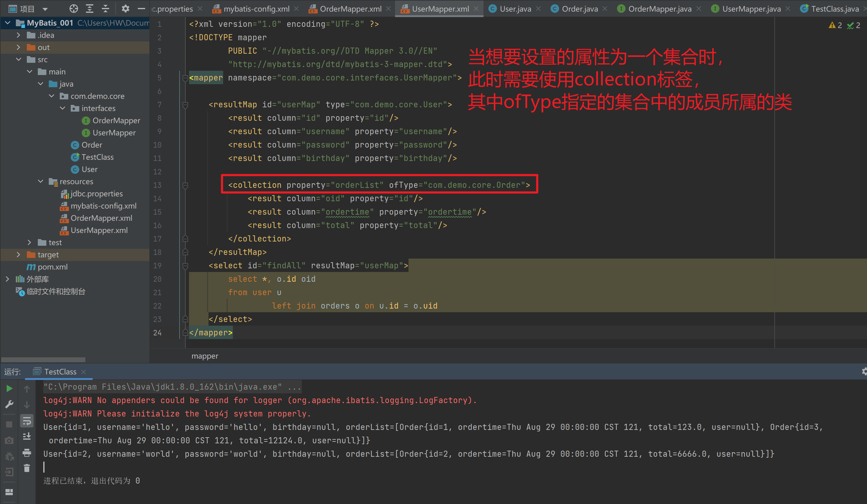Collapse all in project tree toolbar
Viewport: 867px width, 504px height.
[105, 9]
